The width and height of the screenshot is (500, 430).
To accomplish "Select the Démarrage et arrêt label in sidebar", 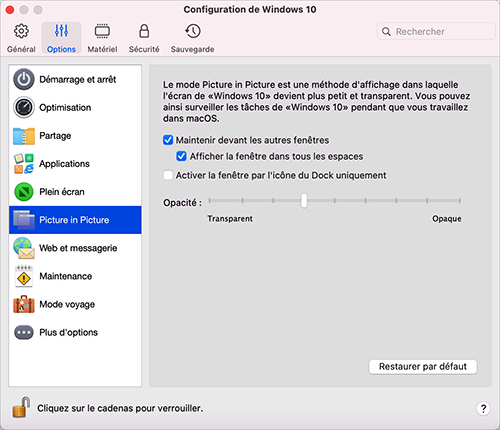I will click(x=78, y=79).
